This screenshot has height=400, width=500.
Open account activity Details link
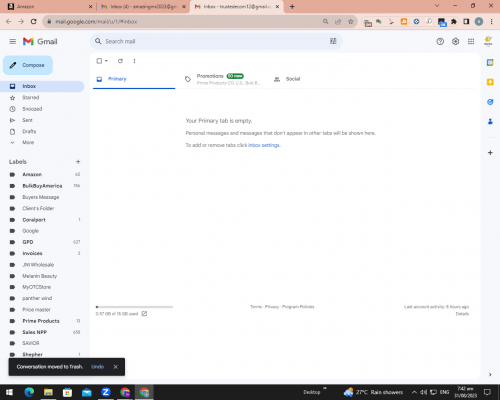click(462, 314)
